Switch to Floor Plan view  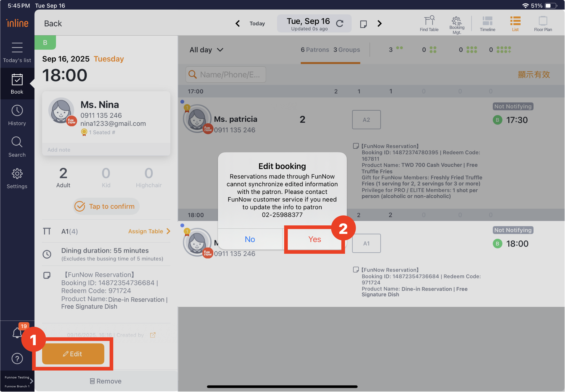(x=543, y=24)
